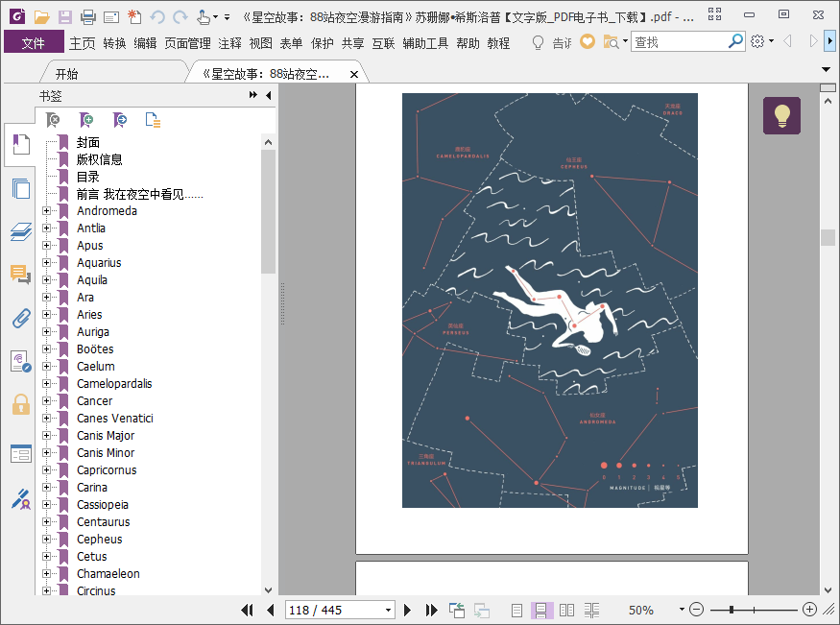The height and width of the screenshot is (625, 840).
Task: Create a new PDF from the blank-page icon
Action: click(134, 17)
